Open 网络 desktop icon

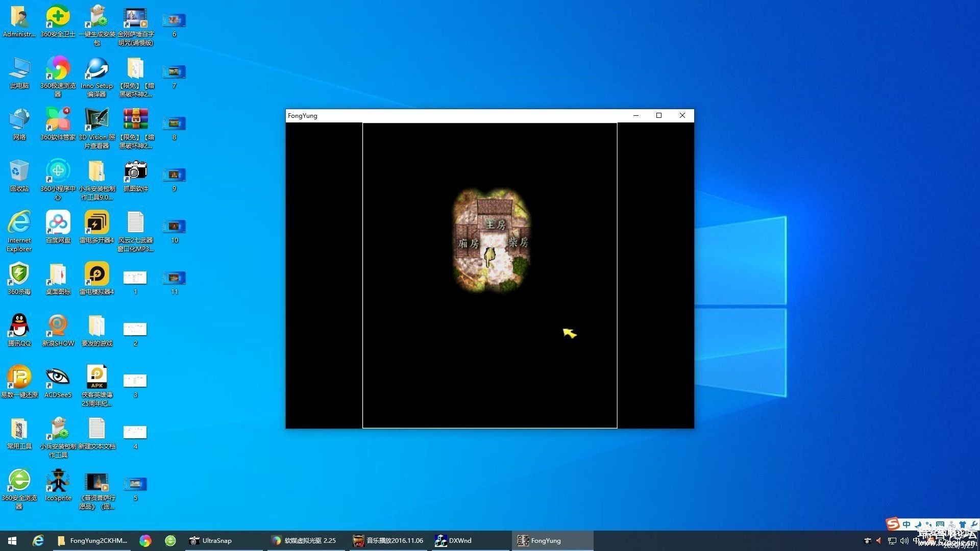19,124
